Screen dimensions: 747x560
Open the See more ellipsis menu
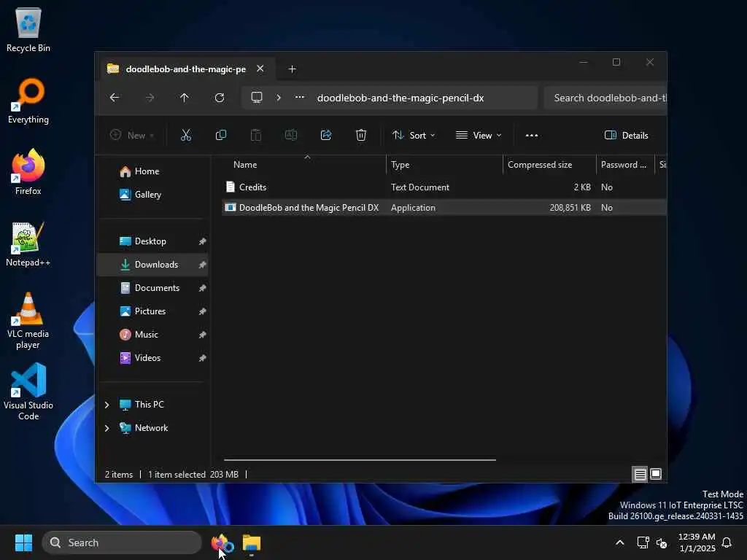pos(532,135)
